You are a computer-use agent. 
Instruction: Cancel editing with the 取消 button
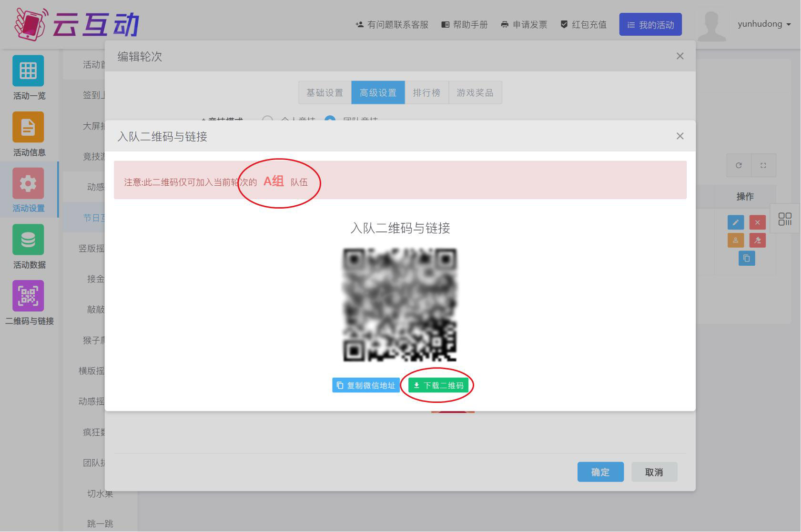tap(654, 472)
